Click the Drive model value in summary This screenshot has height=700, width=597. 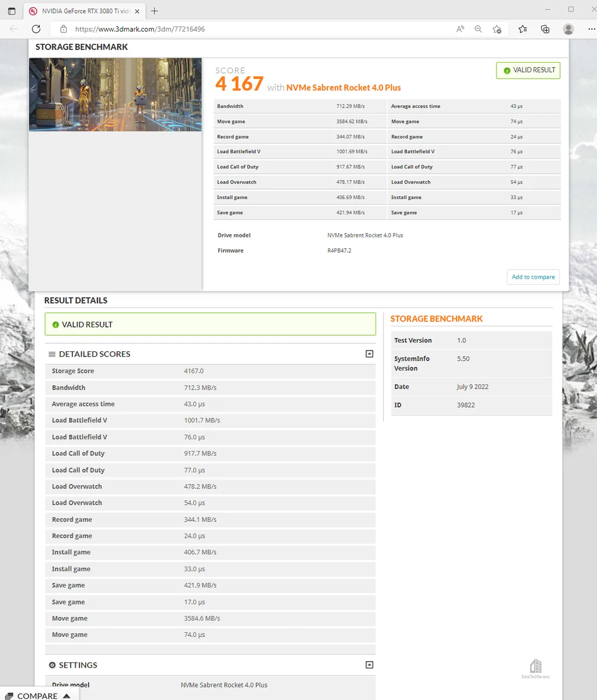365,235
